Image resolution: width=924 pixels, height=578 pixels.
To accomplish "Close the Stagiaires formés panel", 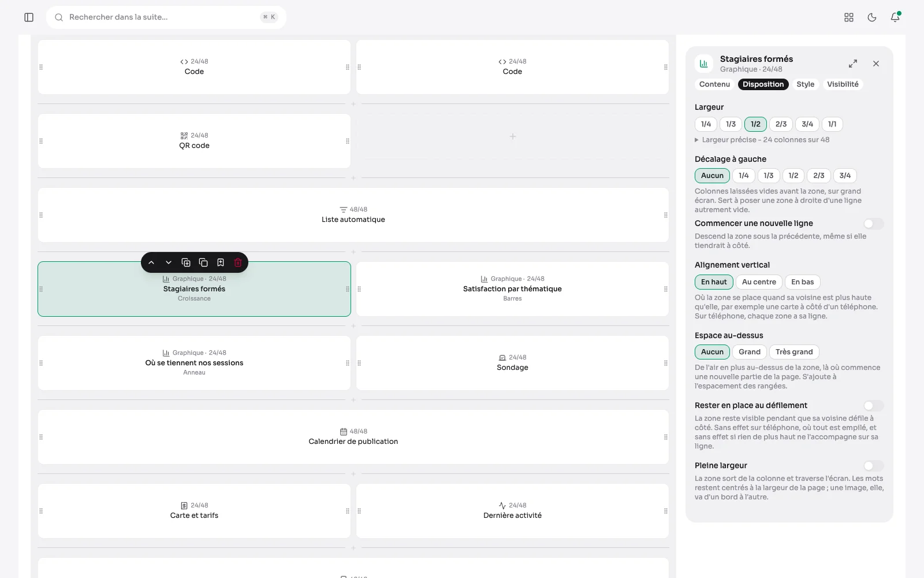I will pyautogui.click(x=876, y=64).
